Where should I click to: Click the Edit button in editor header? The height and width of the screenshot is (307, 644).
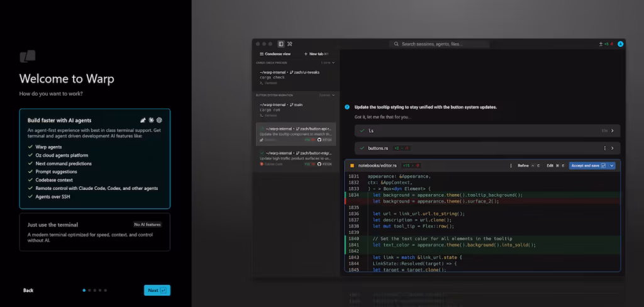click(x=555, y=165)
